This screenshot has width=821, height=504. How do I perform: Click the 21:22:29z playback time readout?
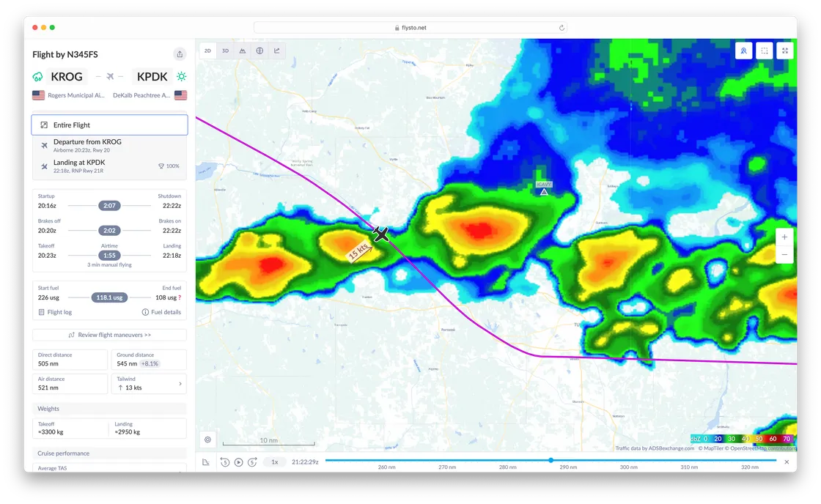pos(305,462)
